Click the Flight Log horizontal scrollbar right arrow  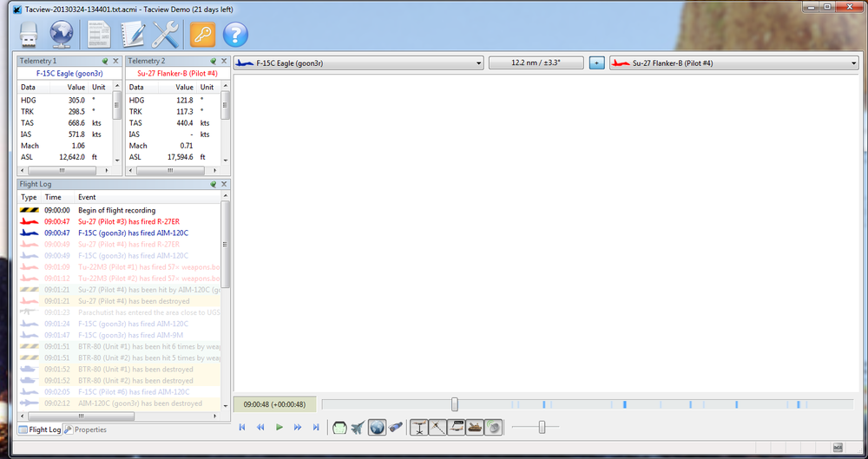coord(215,416)
